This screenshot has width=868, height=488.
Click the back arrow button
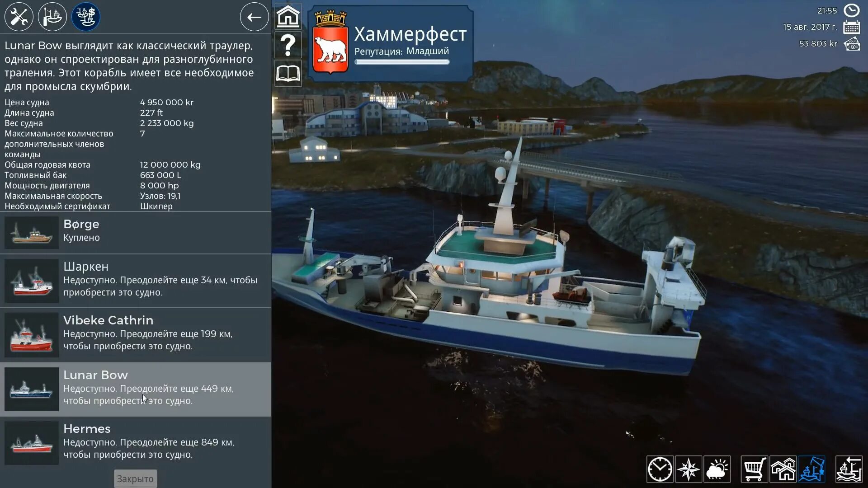click(254, 17)
